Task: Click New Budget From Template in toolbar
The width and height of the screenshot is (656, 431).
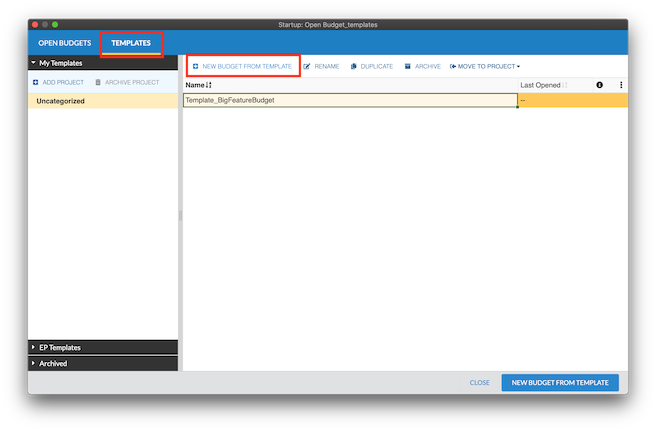Action: point(243,67)
